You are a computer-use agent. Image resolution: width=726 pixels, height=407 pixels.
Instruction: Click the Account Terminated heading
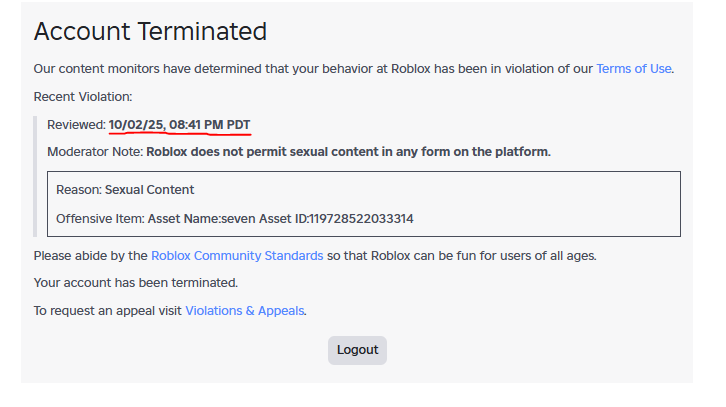point(150,31)
